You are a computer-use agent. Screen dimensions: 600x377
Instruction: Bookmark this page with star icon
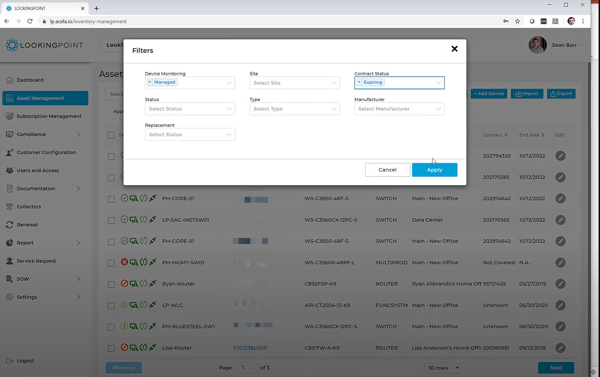pos(517,21)
